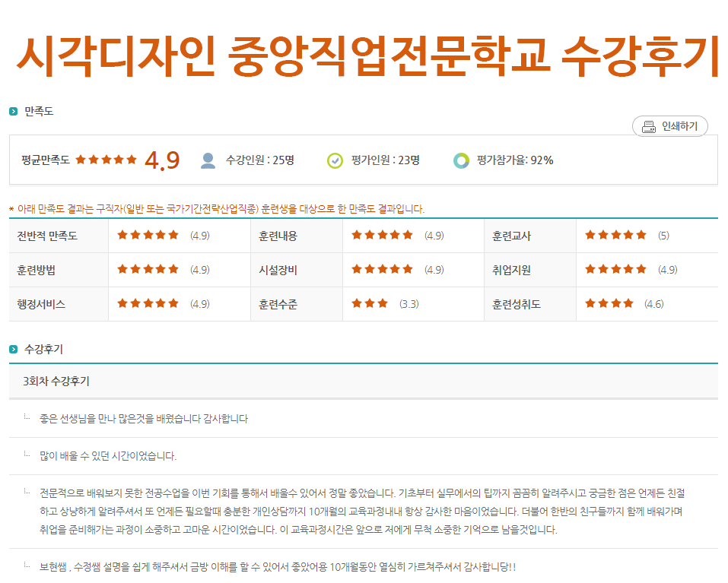Click the stars for 행정서비스

(148, 304)
